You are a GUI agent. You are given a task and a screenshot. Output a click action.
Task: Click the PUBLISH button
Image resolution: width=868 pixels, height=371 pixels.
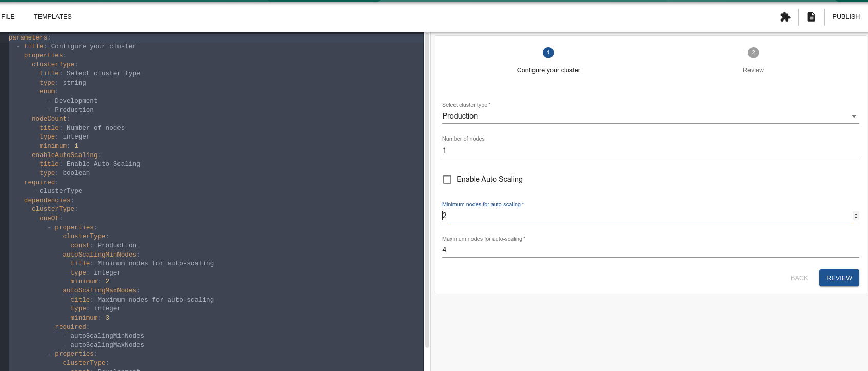click(845, 17)
